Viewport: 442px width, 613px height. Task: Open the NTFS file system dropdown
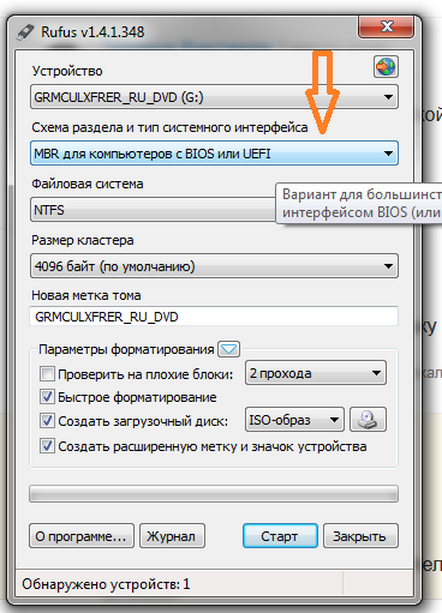coord(153,210)
